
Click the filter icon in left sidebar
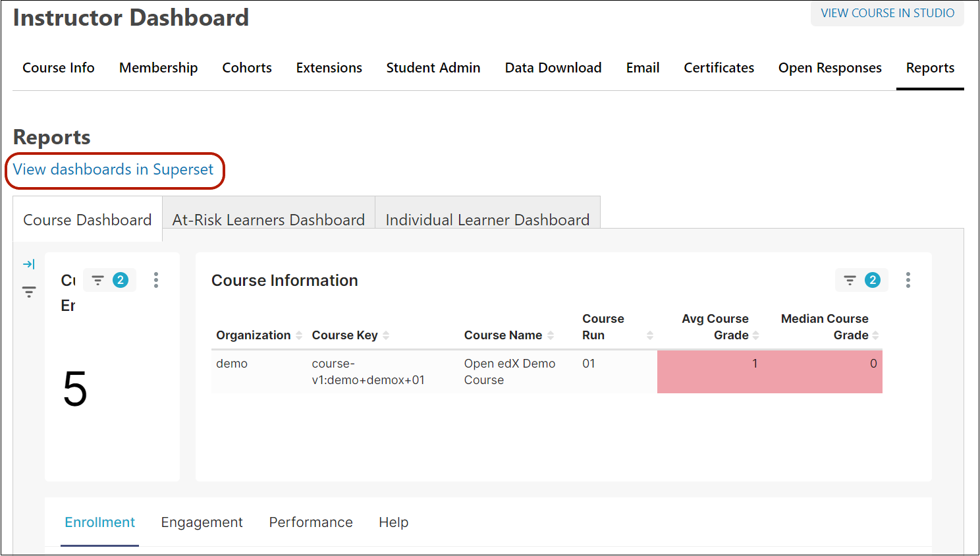pos(29,292)
